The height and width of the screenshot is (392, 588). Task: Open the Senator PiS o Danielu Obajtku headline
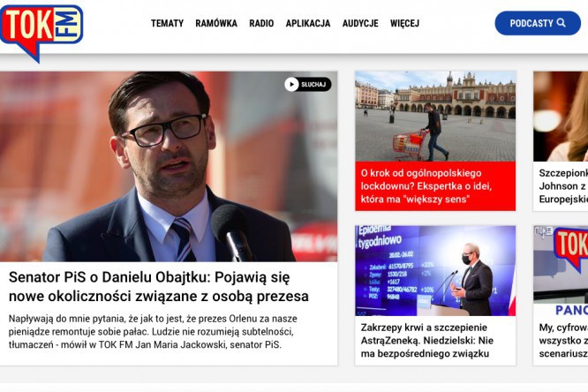tap(159, 287)
